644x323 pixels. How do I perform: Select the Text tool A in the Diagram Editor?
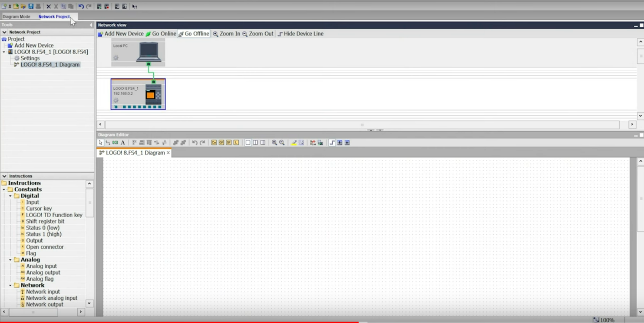123,143
